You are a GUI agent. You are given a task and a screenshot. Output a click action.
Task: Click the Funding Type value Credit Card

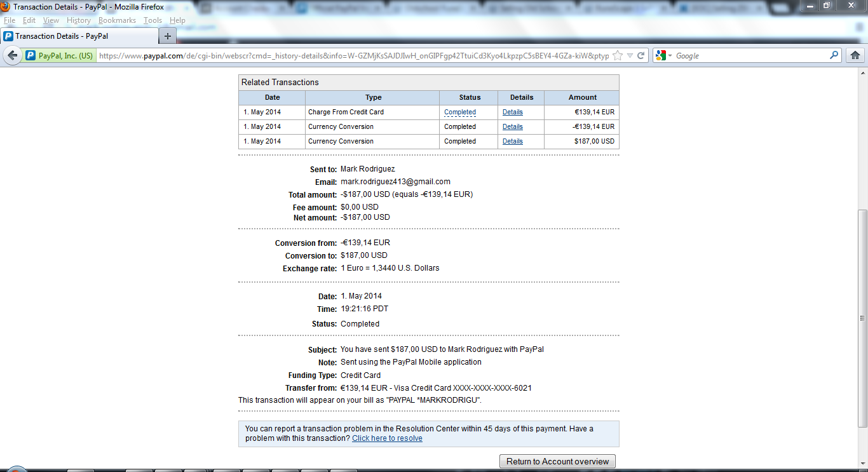(360, 375)
